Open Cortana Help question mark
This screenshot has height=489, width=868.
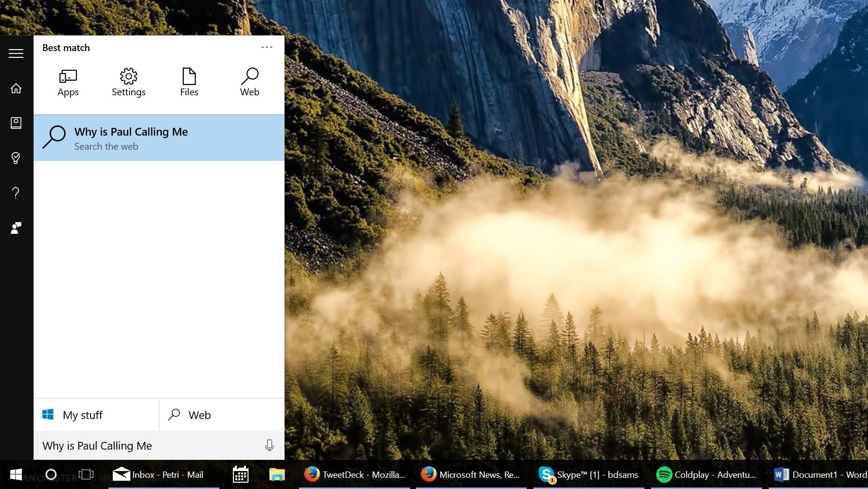(x=16, y=193)
